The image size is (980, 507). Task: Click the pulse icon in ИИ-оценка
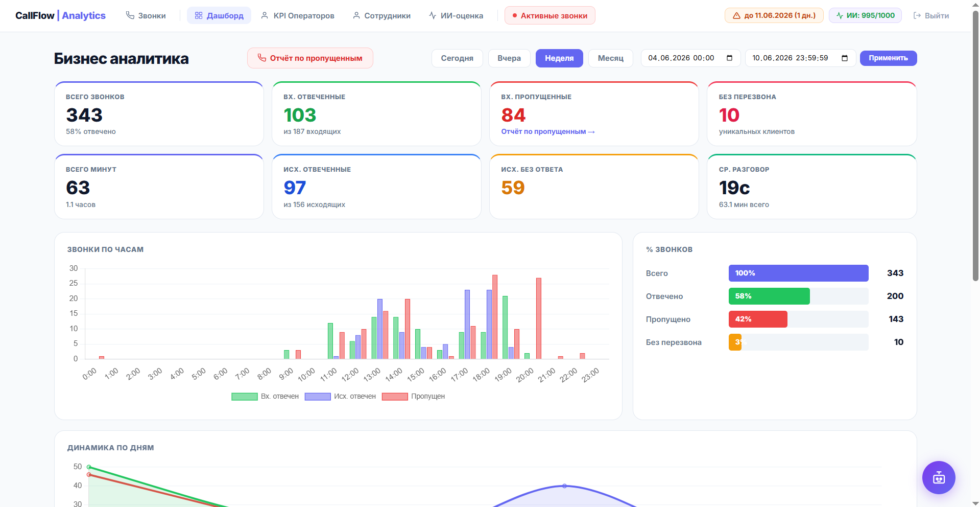coord(433,15)
